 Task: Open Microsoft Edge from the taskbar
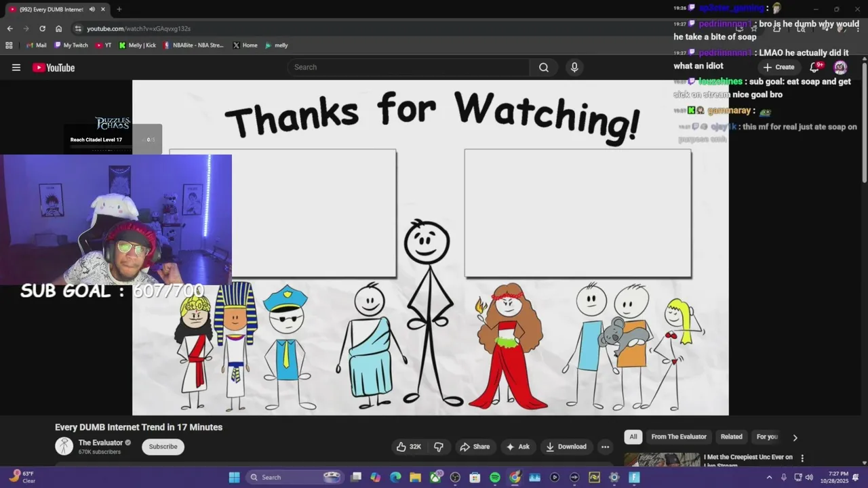pyautogui.click(x=395, y=477)
